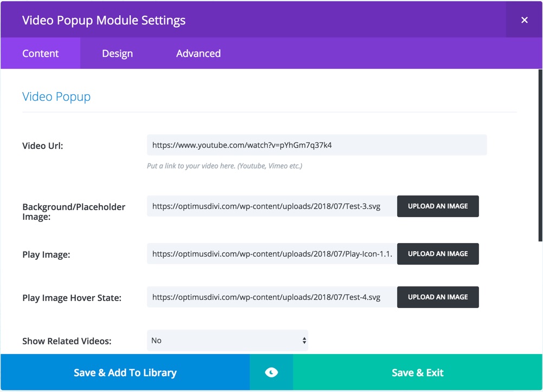The height and width of the screenshot is (392, 543).
Task: Open the Show Related Videos dropdown
Action: [228, 341]
